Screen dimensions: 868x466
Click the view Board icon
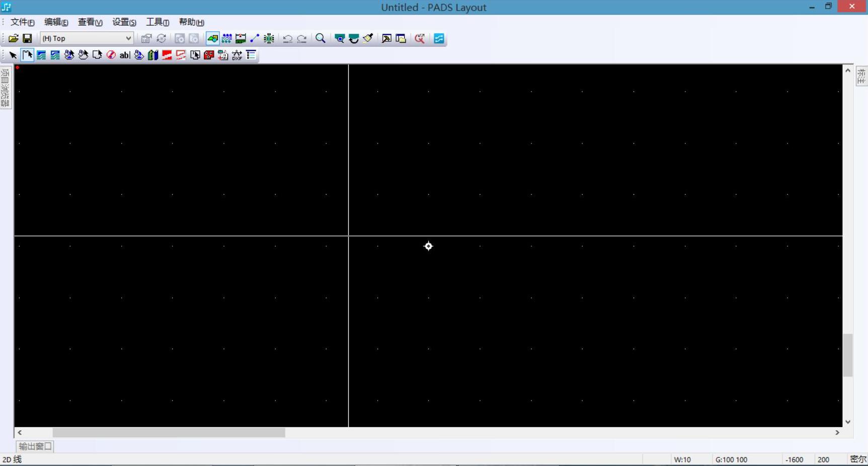(x=340, y=38)
